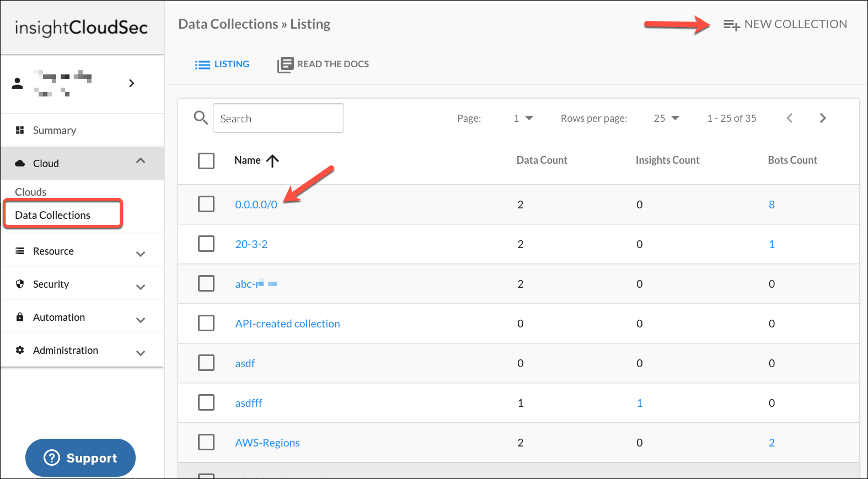
Task: Click insights count 1 for asdfff
Action: [640, 403]
